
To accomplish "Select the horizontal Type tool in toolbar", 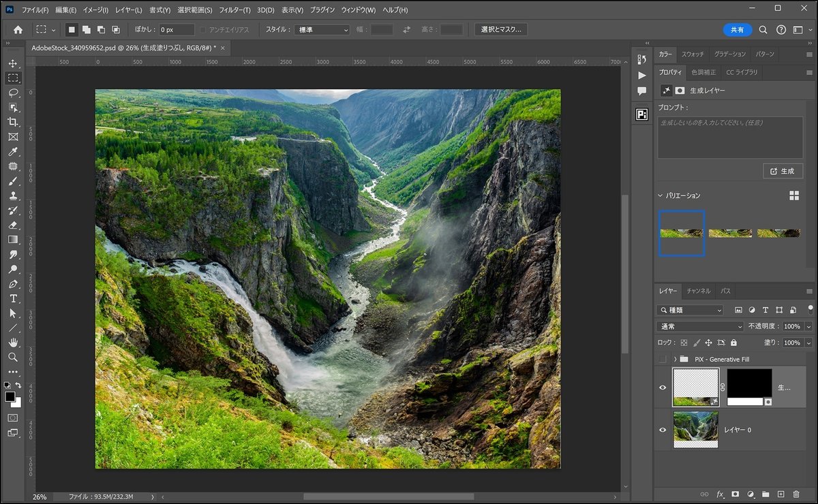I will click(13, 298).
